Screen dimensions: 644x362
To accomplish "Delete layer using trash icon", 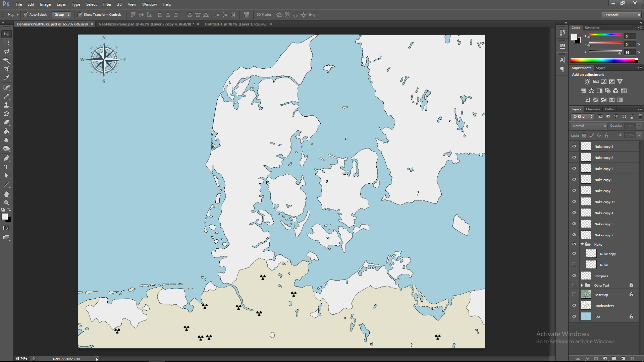I will 632,359.
